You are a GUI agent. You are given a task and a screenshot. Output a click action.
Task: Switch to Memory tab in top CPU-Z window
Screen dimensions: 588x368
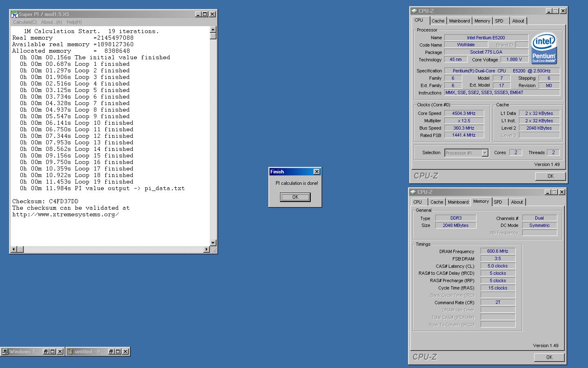[x=482, y=21]
